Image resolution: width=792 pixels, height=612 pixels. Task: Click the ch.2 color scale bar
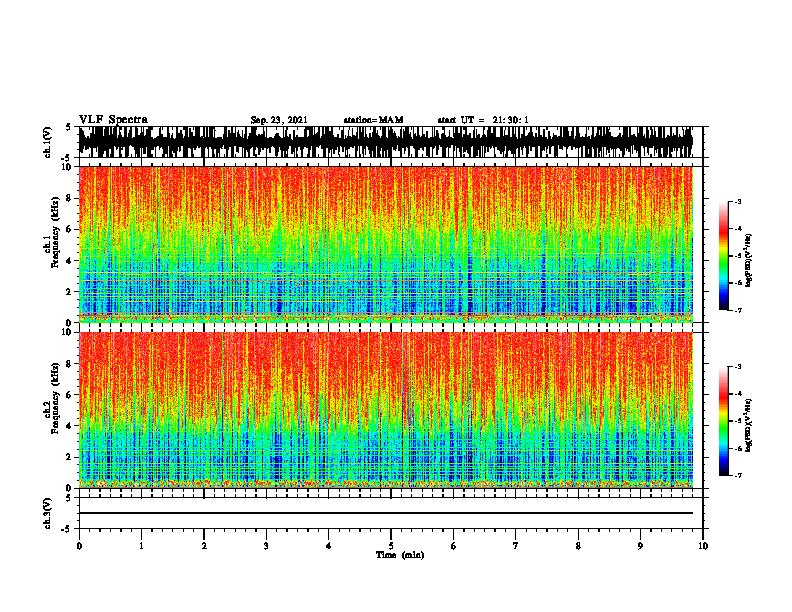pos(723,421)
